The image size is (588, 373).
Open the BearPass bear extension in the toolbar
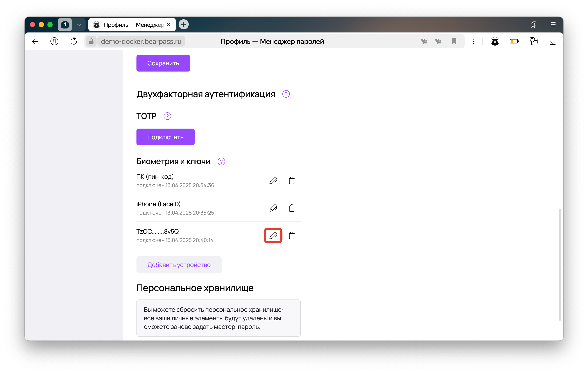[495, 41]
